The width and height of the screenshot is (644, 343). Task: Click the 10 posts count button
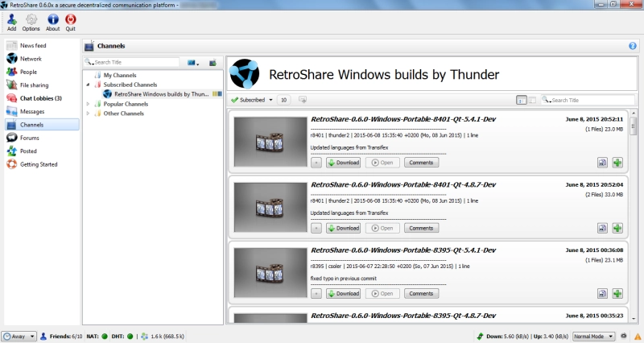tap(284, 100)
